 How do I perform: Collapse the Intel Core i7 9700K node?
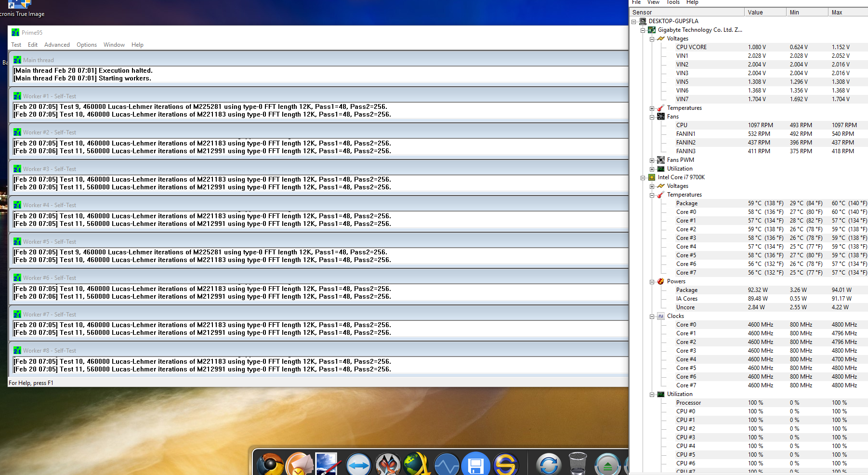pyautogui.click(x=643, y=178)
